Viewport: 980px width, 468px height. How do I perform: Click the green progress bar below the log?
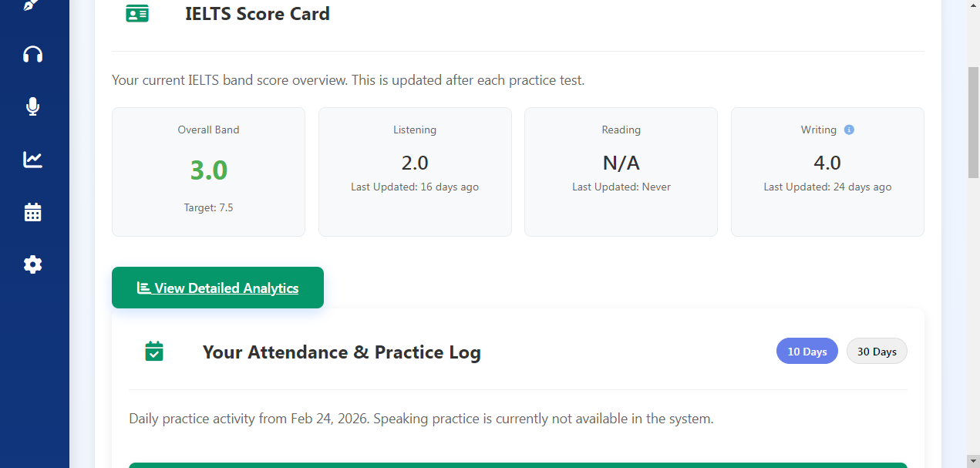[517, 465]
